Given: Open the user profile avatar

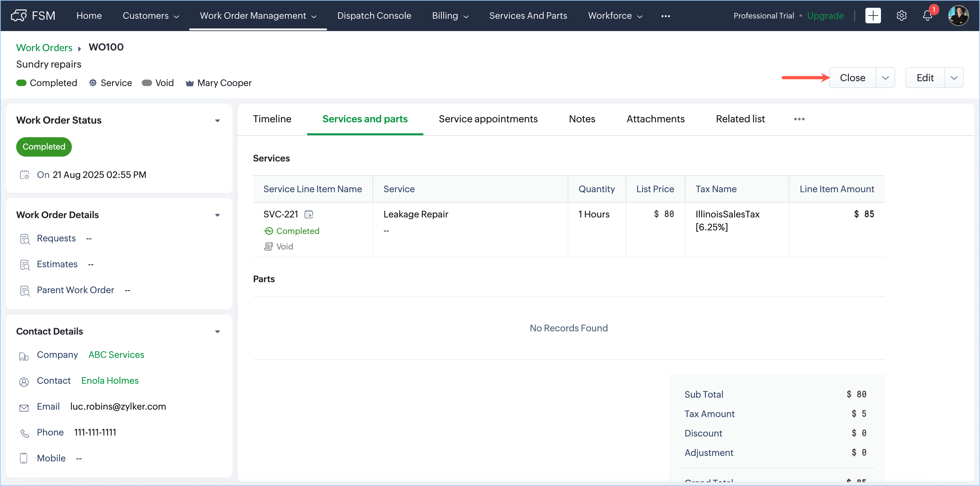Looking at the screenshot, I should pyautogui.click(x=958, y=16).
